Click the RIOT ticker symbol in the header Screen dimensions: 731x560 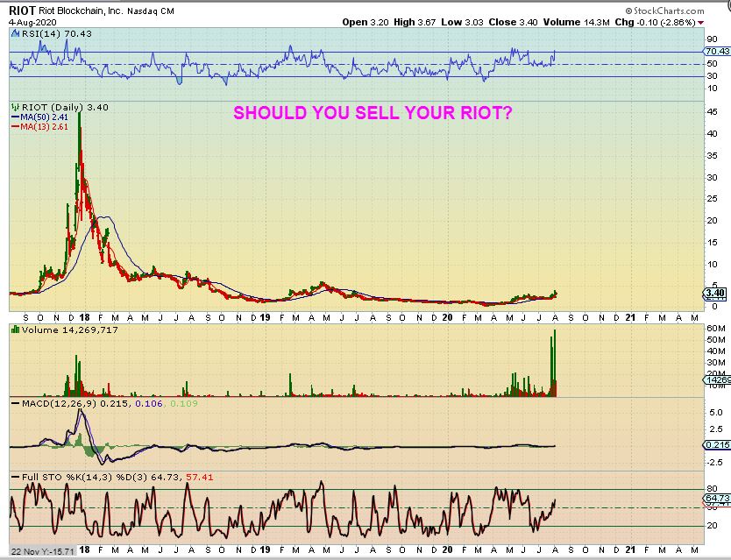tap(22, 11)
